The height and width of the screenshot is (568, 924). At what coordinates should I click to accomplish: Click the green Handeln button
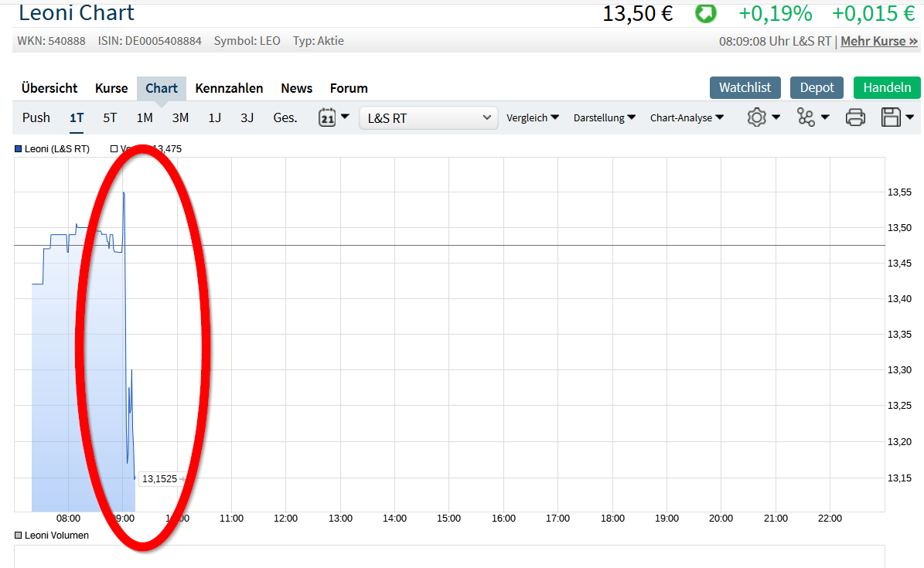(x=887, y=88)
